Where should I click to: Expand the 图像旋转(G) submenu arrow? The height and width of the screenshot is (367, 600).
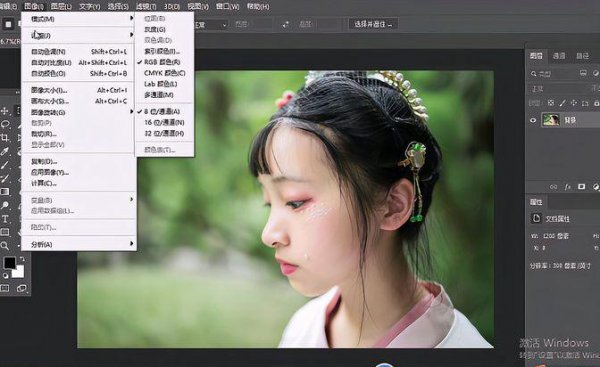[x=131, y=112]
